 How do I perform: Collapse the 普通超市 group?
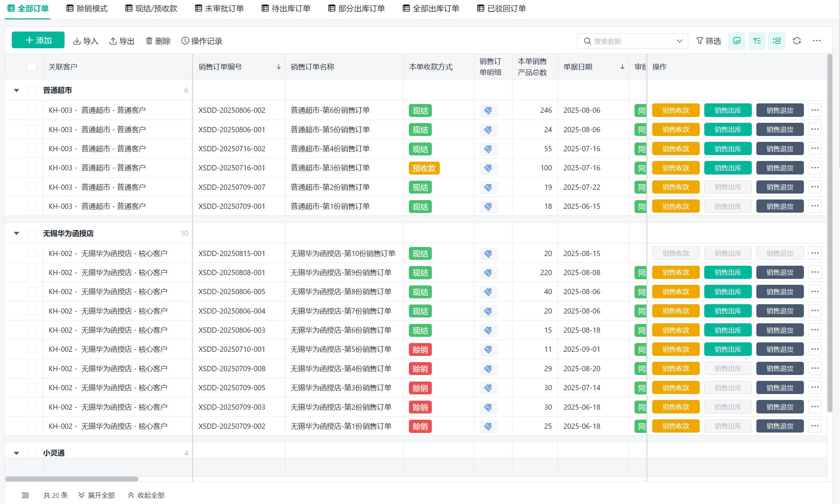click(16, 90)
